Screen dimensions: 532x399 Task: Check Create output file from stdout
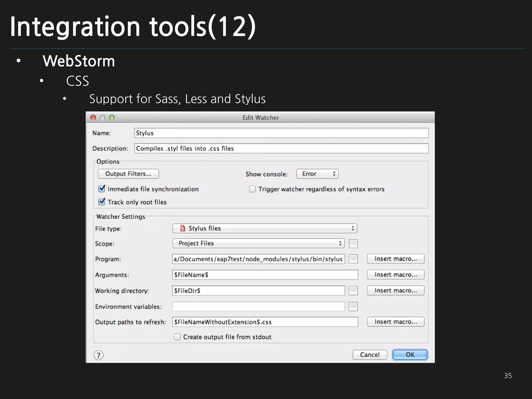pos(177,337)
